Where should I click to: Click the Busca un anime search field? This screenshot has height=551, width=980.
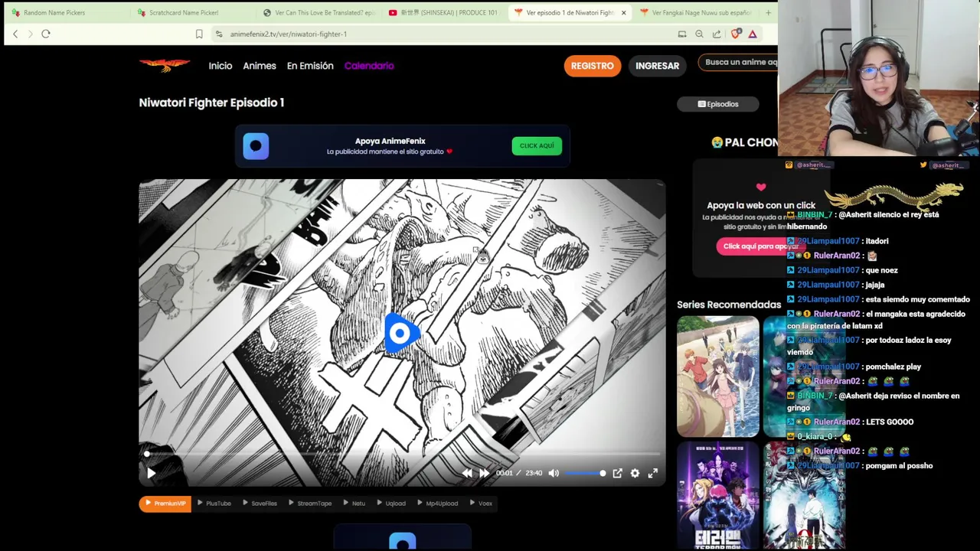(x=738, y=63)
